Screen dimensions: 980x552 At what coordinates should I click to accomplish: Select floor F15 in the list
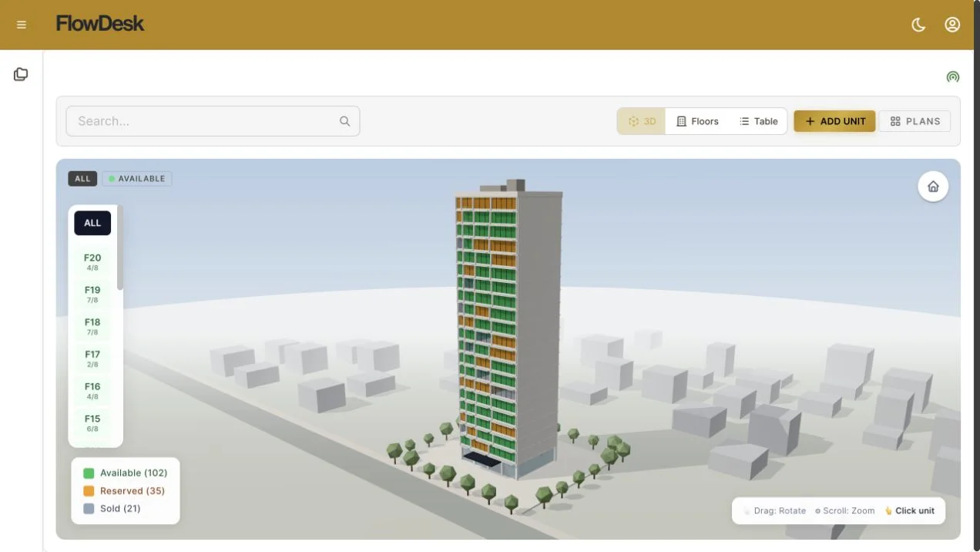tap(92, 423)
